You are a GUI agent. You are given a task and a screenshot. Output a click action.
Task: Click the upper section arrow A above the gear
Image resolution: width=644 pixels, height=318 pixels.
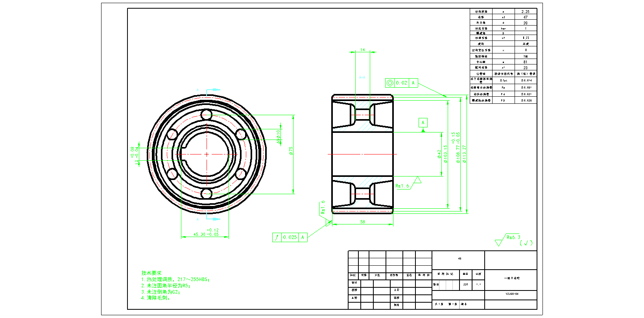(212, 90)
